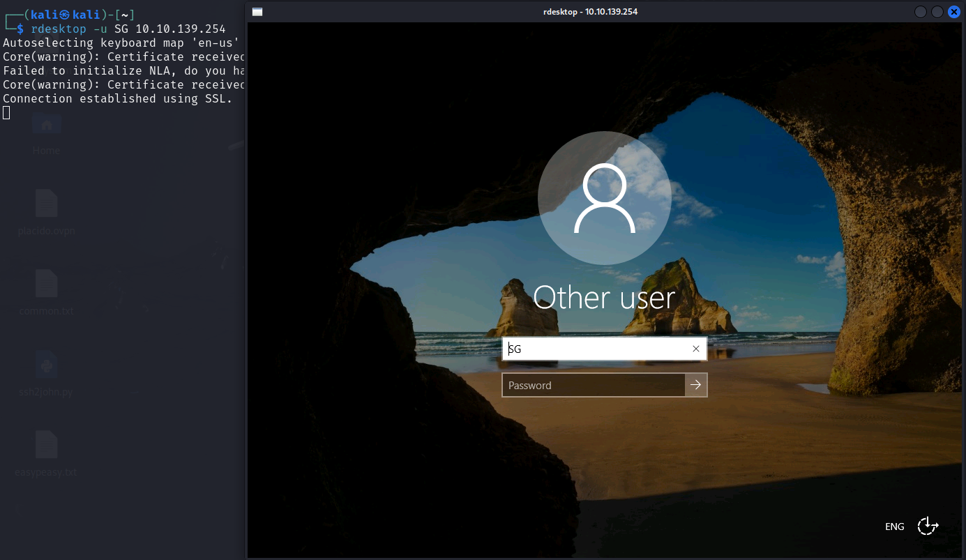The height and width of the screenshot is (560, 966).
Task: Select the common.txt desktop file
Action: pos(47,294)
